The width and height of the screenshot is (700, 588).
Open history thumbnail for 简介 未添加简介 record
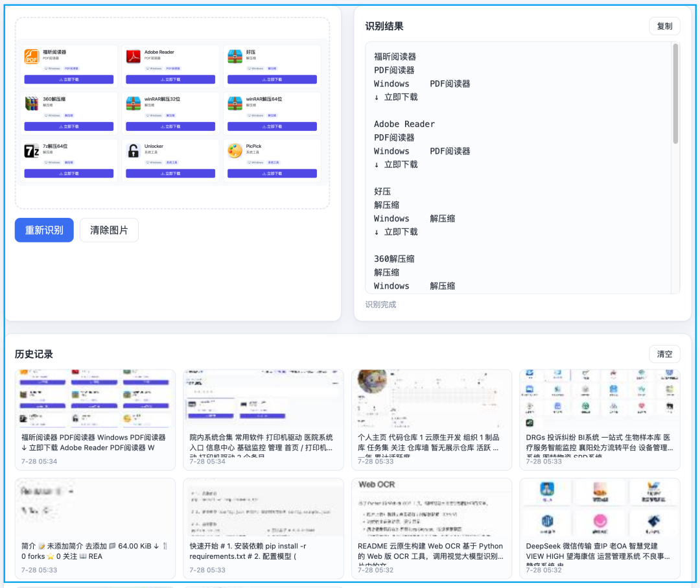95,508
